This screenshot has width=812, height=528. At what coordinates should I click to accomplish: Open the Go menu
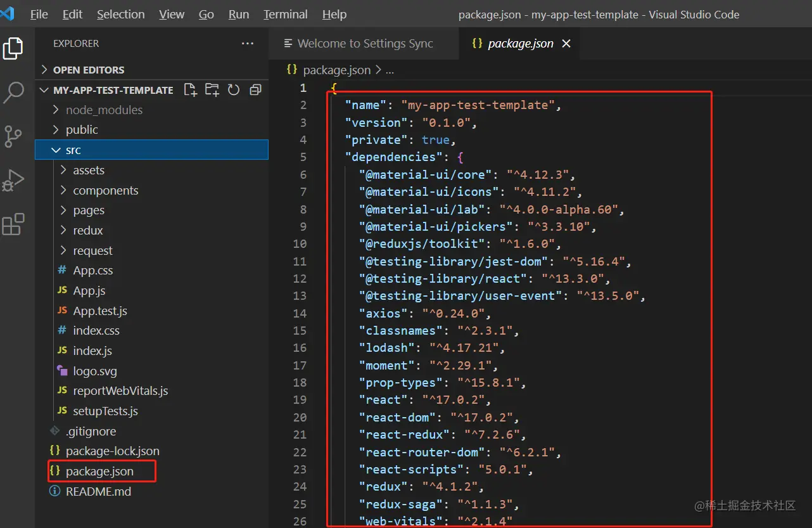[x=206, y=14]
